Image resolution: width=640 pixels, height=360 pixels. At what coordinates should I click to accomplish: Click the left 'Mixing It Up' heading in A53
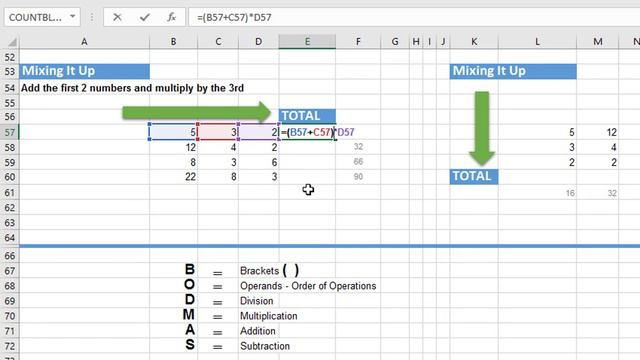(x=84, y=71)
